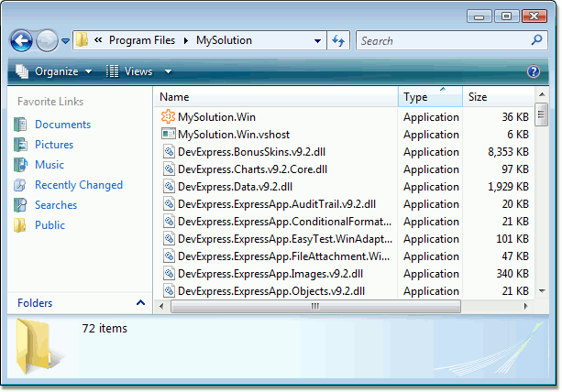The image size is (562, 392).
Task: Select DevExpress.Charts.v9.2.Core.dll file name
Action: click(x=252, y=169)
